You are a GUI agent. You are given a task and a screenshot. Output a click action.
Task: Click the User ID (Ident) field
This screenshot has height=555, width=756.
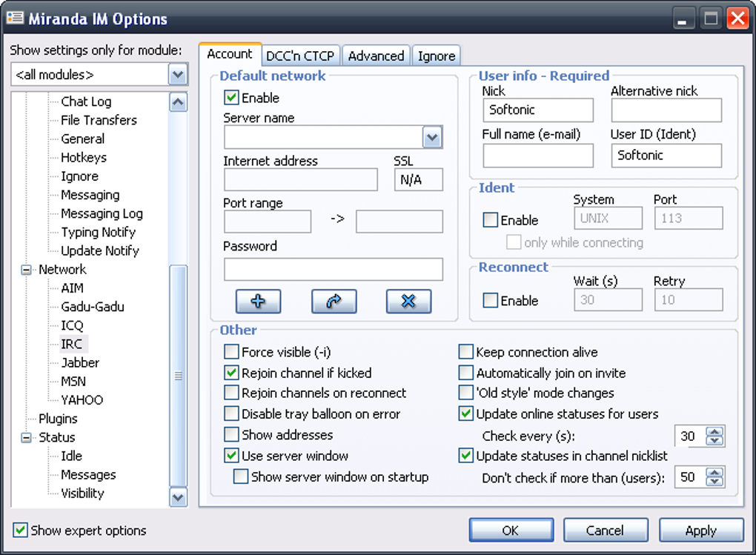(x=666, y=156)
